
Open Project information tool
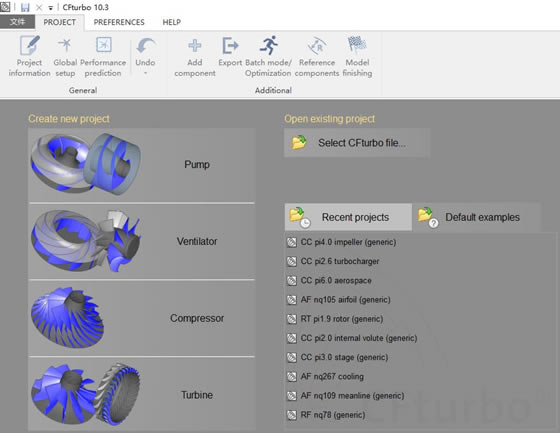click(29, 56)
